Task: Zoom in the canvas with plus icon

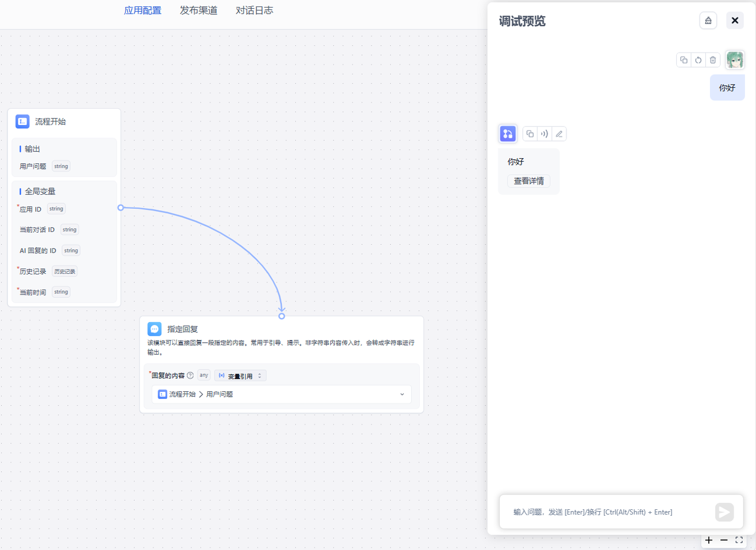Action: point(709,540)
